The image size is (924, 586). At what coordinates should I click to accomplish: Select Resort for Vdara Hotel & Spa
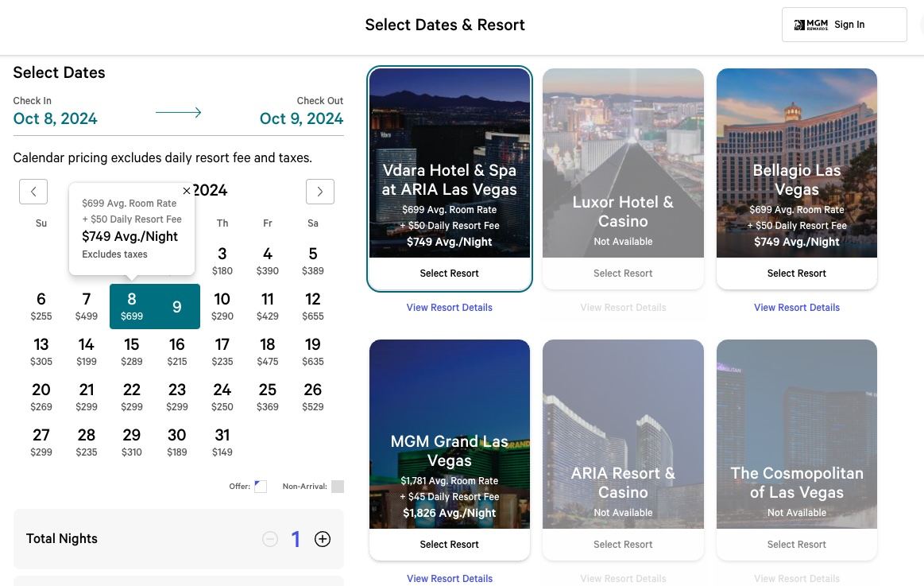pos(449,273)
